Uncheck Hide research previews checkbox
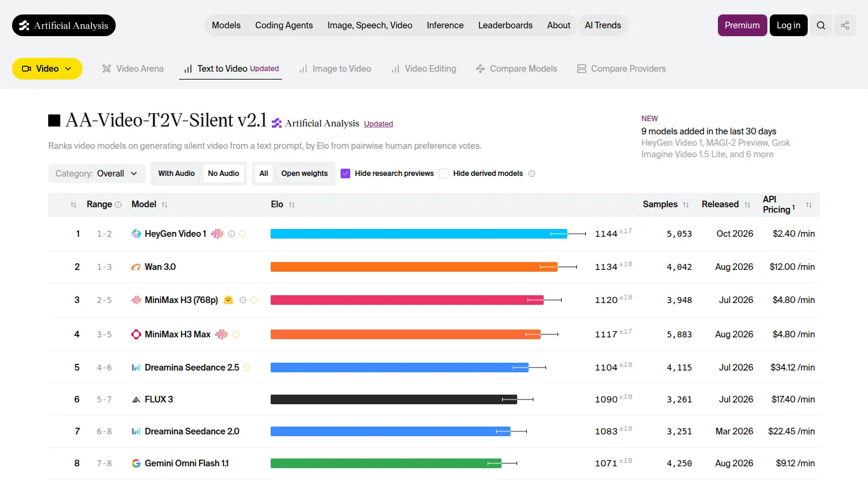Image resolution: width=868 pixels, height=488 pixels. click(x=345, y=174)
